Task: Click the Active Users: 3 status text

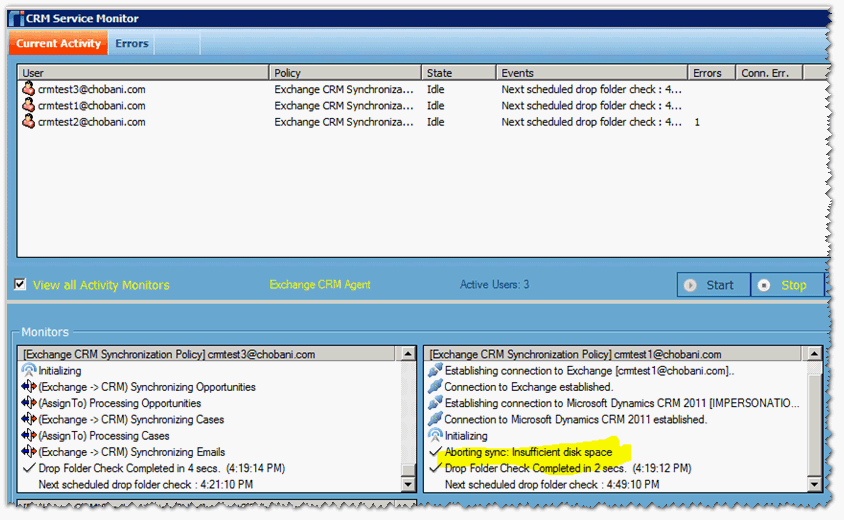Action: [x=494, y=284]
